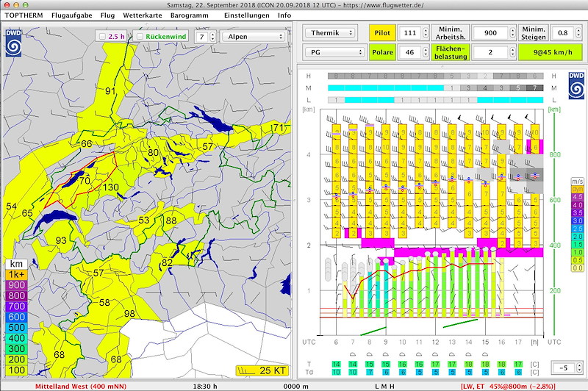Click the Minim. Arbeitsh. button
This screenshot has width=588, height=391.
[451, 33]
